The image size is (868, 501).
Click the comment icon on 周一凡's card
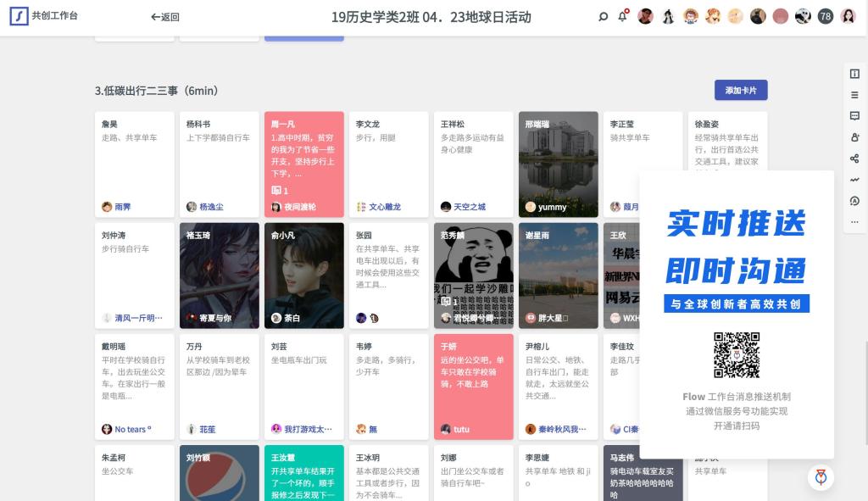click(277, 191)
